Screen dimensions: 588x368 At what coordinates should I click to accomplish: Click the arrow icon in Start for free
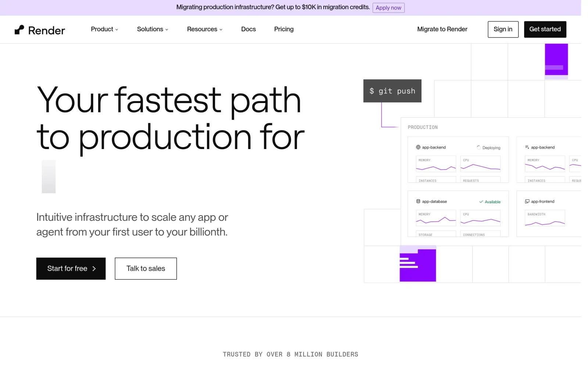click(x=94, y=269)
